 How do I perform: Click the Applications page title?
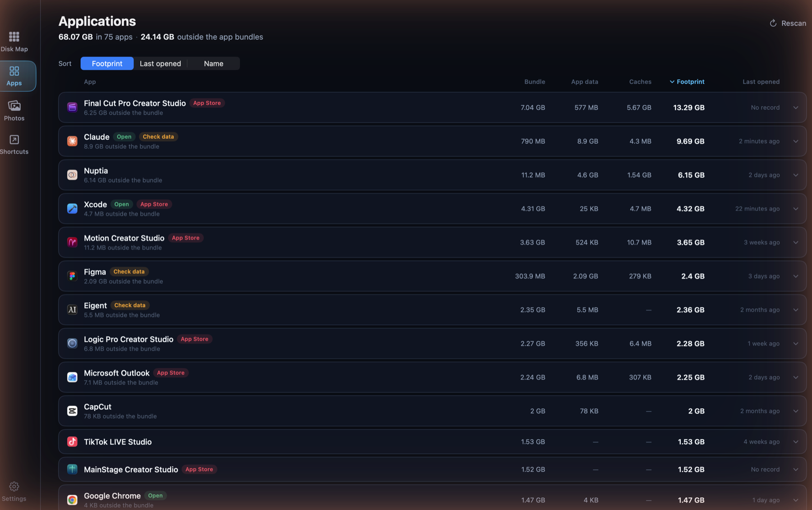tap(97, 21)
